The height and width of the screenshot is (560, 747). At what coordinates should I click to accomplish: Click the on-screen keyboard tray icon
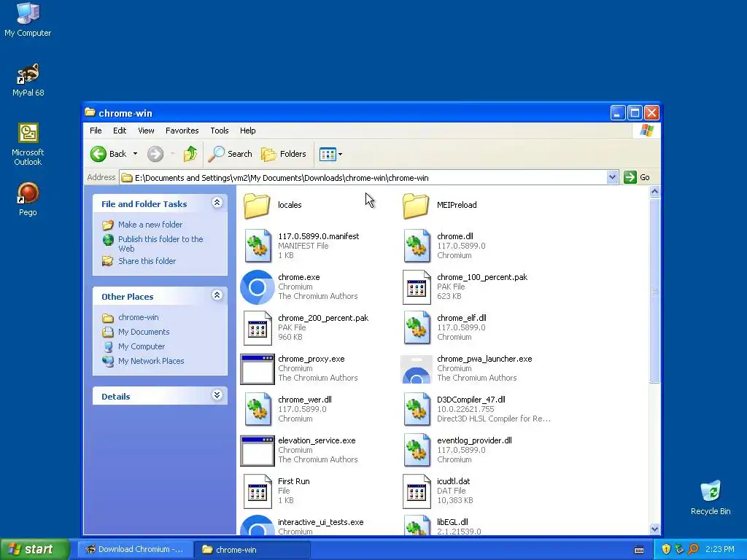point(639,550)
